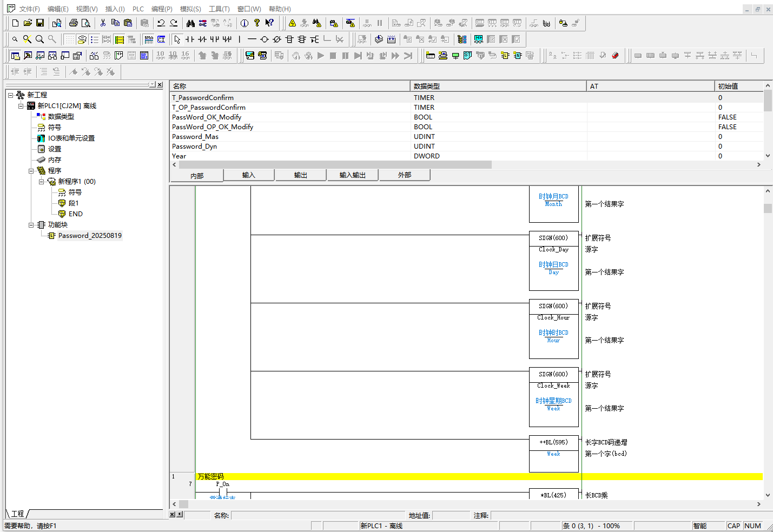This screenshot has width=773, height=532.
Task: Select the new normally open contact tool
Action: pos(190,39)
